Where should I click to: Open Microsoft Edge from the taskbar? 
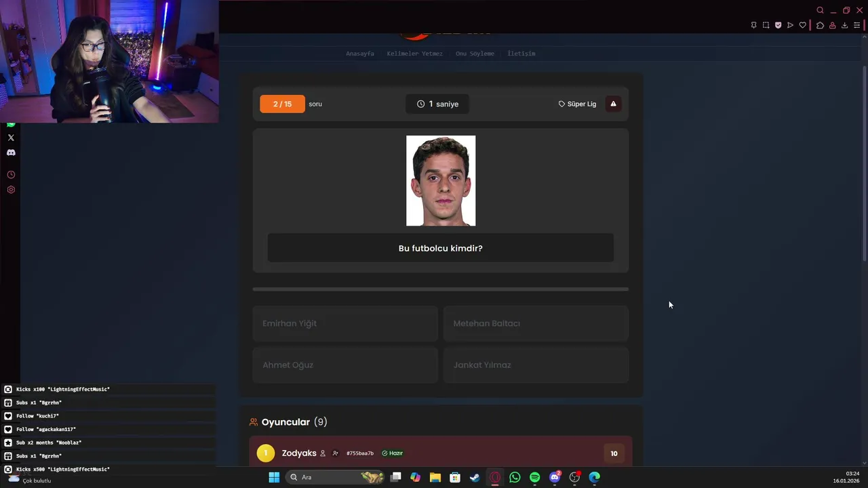pyautogui.click(x=595, y=477)
